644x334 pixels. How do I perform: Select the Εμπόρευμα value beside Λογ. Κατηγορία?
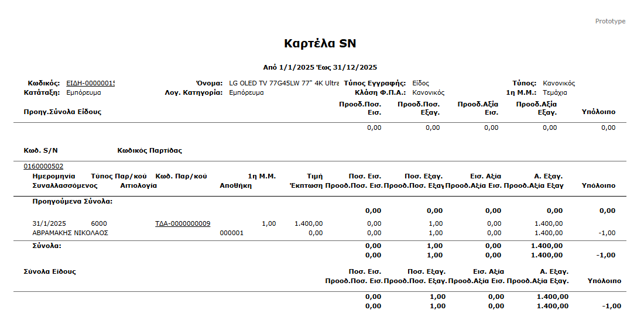coord(246,93)
